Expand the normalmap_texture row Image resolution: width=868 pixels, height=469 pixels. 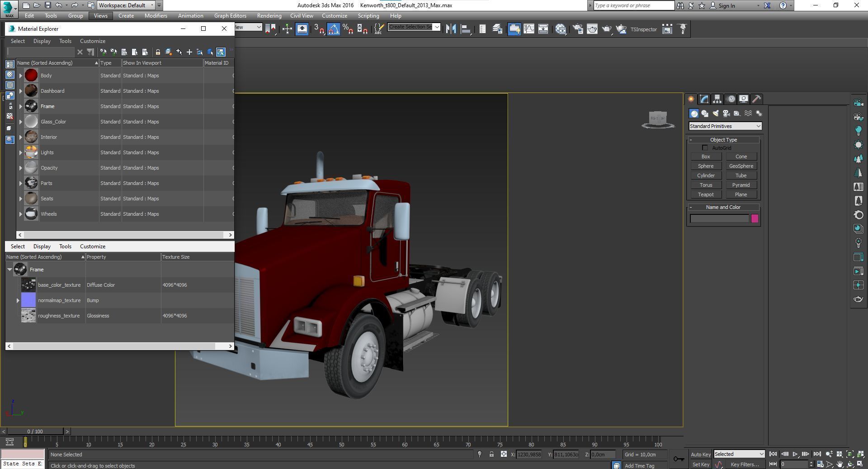18,300
